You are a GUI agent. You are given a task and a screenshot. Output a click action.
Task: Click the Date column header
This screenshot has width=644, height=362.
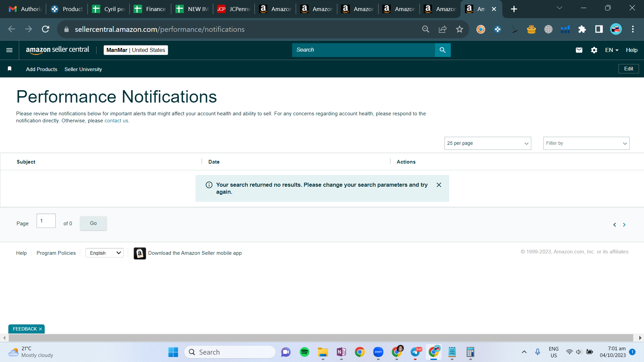point(214,162)
